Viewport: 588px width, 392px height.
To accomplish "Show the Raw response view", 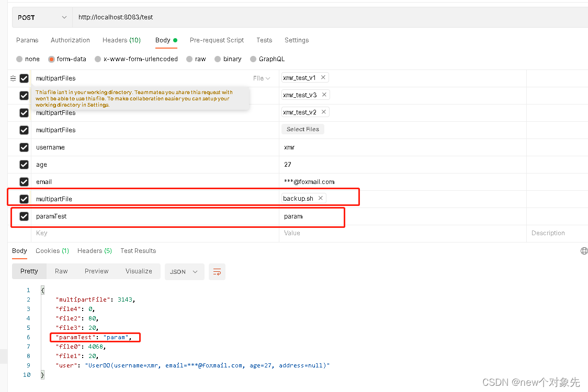I will (61, 271).
